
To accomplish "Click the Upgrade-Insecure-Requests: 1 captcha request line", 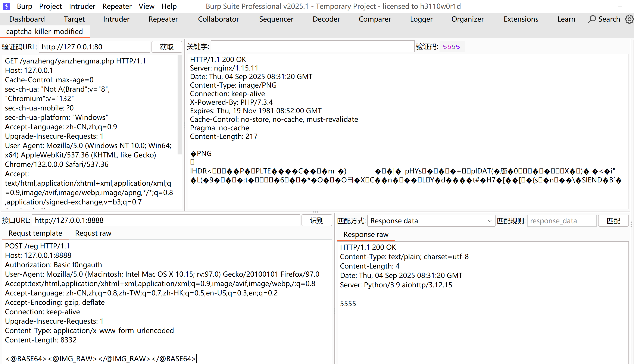I will click(54, 136).
